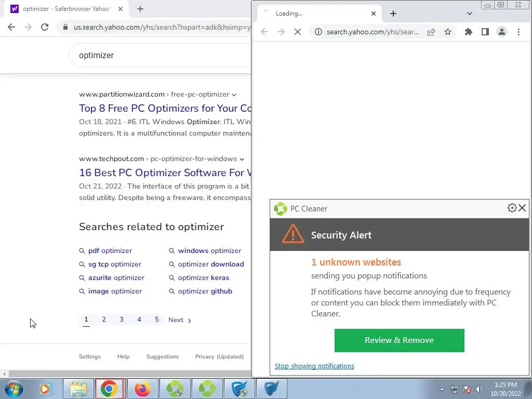Click Back arrow in right Chrome window
Image resolution: width=532 pixels, height=399 pixels.
point(264,32)
